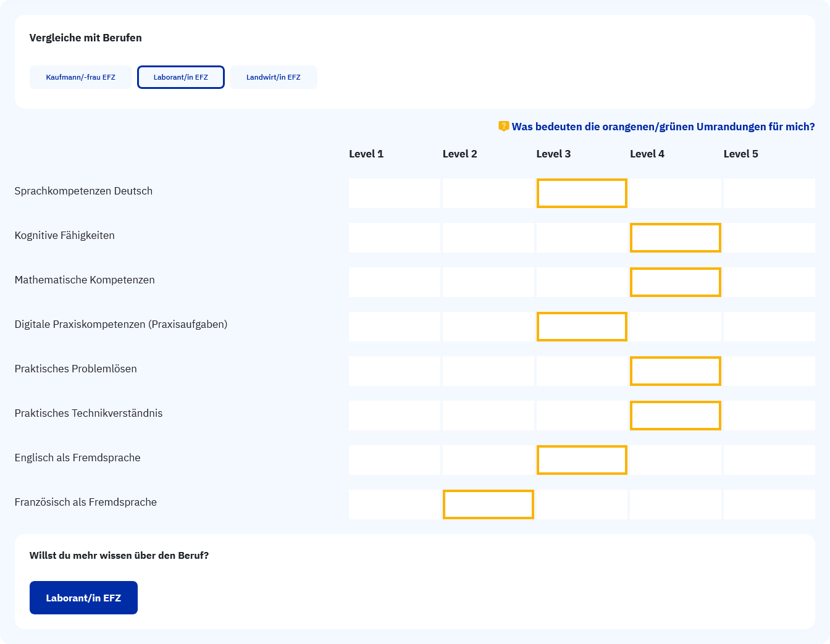Click the Französisch als Fremdsprache row label

click(x=86, y=502)
